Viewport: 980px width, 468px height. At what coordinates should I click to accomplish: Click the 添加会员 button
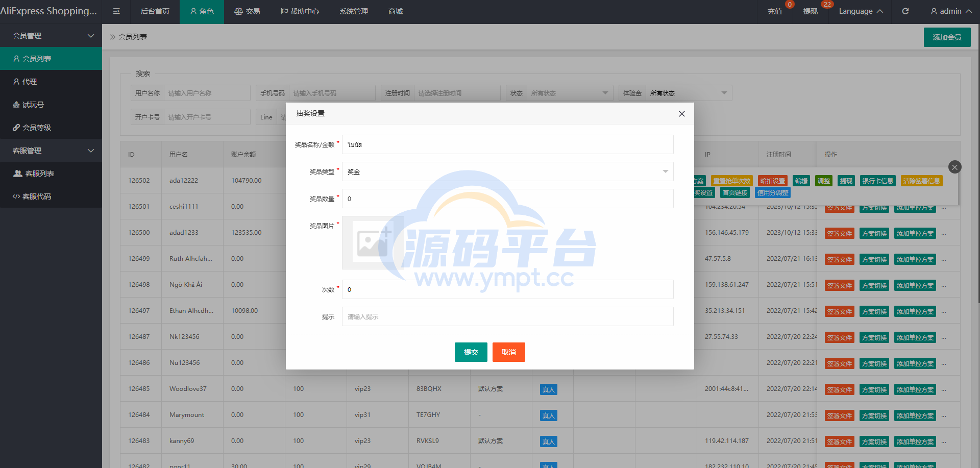click(x=947, y=37)
